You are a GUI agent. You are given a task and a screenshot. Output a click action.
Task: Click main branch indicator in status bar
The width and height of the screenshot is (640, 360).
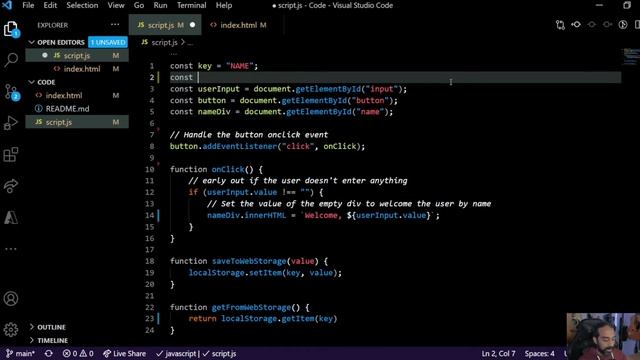point(20,353)
